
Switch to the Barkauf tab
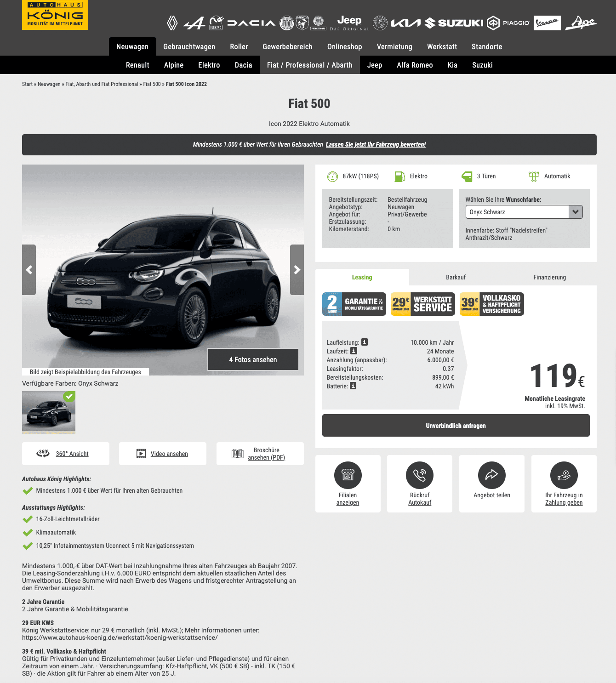(x=456, y=277)
